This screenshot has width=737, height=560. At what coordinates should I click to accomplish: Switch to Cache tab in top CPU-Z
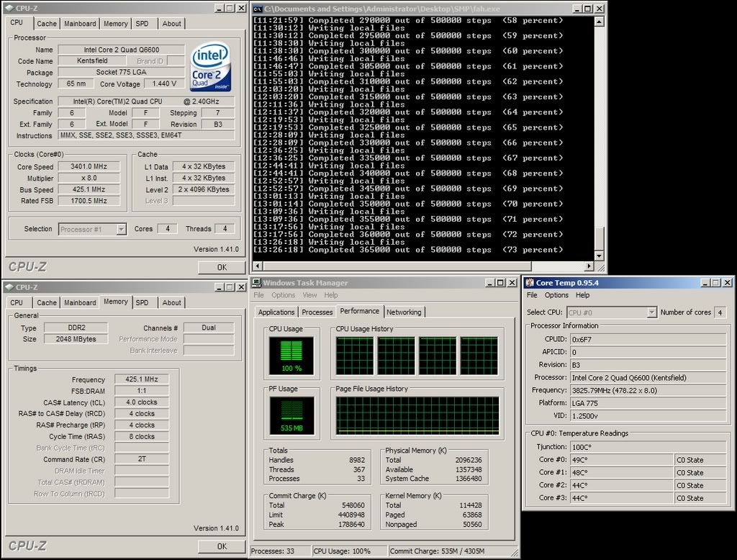pyautogui.click(x=47, y=24)
